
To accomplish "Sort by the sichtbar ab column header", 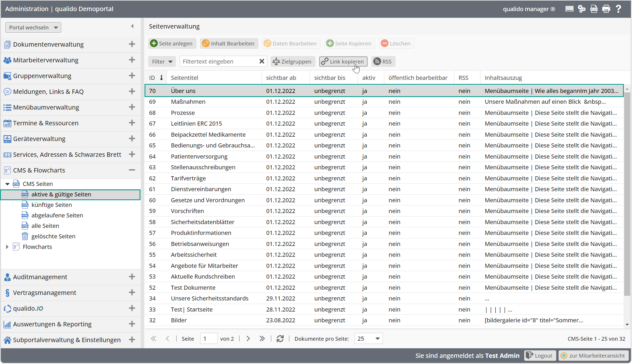I will tap(286, 78).
